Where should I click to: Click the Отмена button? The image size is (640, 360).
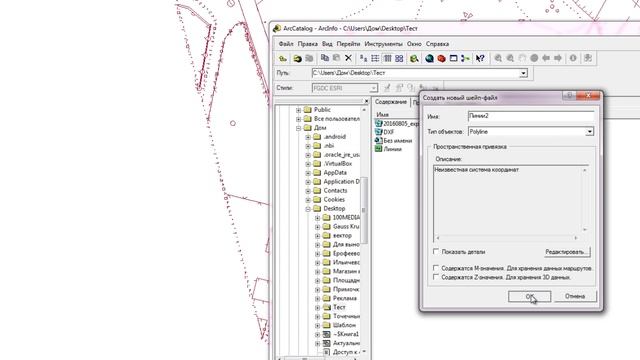[x=575, y=296]
